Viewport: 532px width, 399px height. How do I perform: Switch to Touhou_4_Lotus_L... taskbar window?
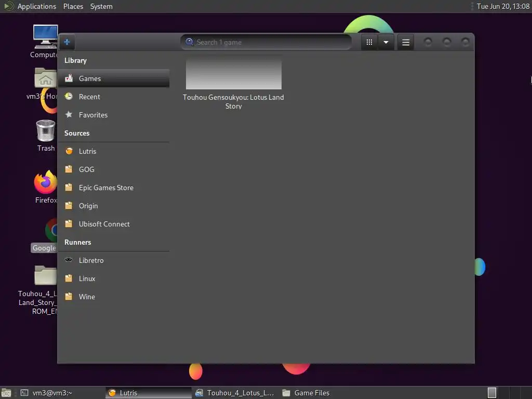tap(235, 393)
